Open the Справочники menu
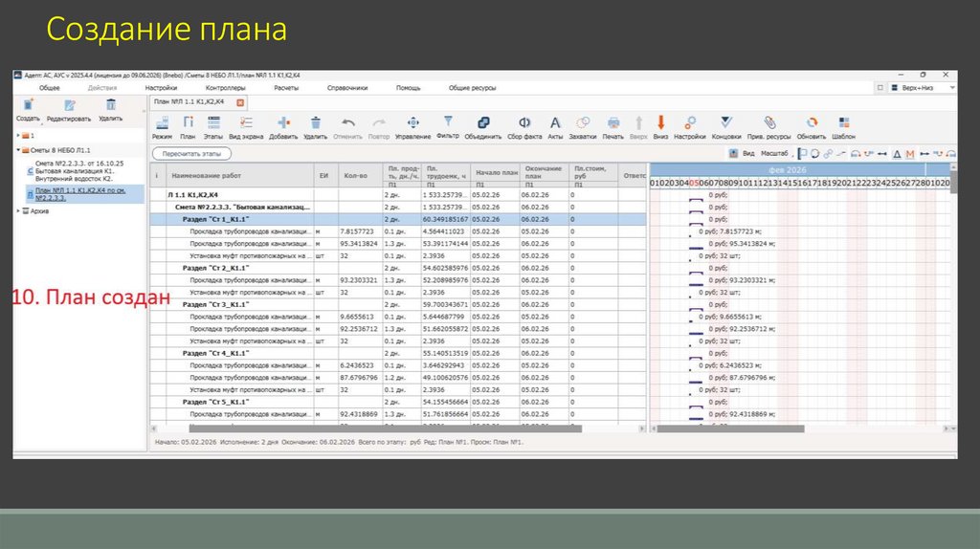Viewport: 980px width, 549px height. [x=347, y=88]
